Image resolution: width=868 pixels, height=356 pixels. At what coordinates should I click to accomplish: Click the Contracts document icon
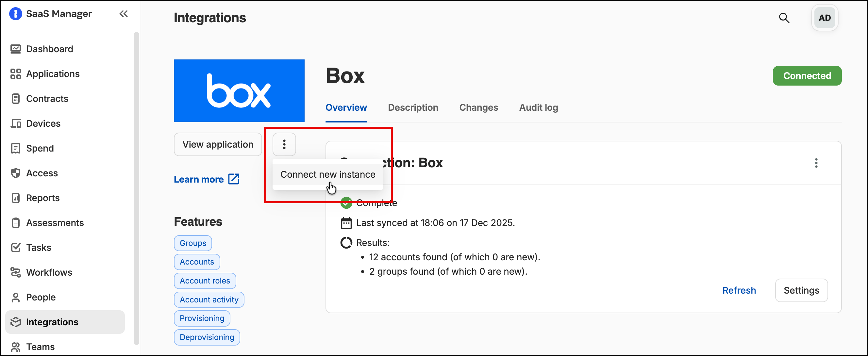(x=15, y=99)
